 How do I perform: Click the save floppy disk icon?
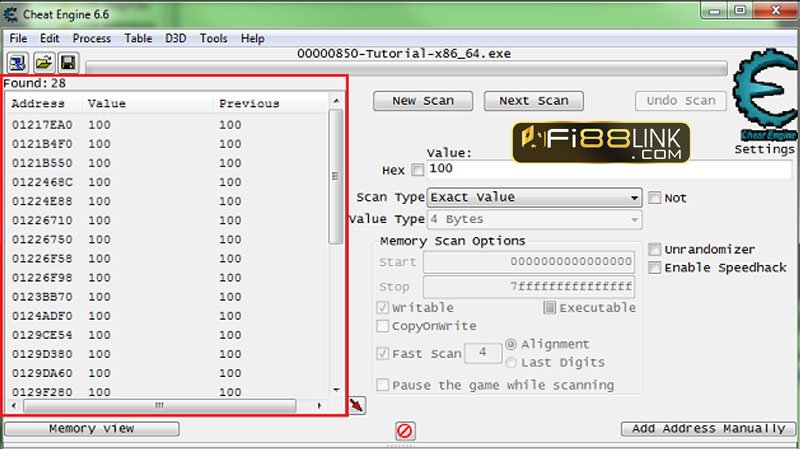[68, 63]
